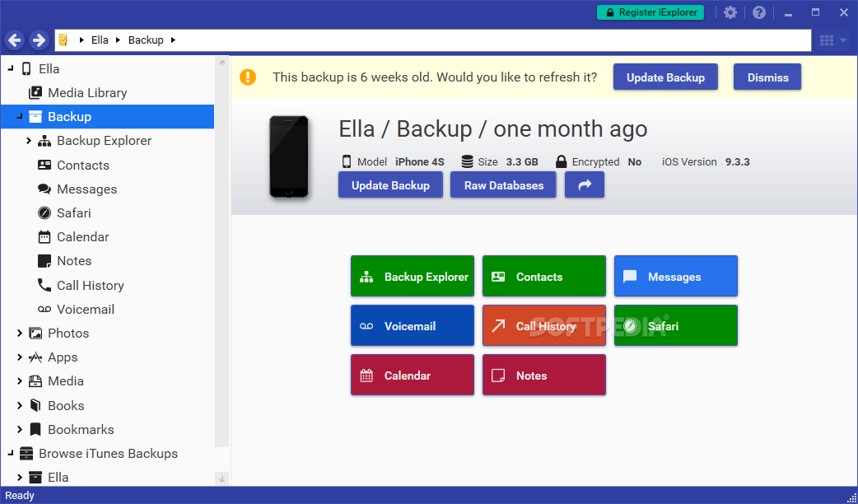Click the Apps icon in sidebar

pyautogui.click(x=35, y=357)
